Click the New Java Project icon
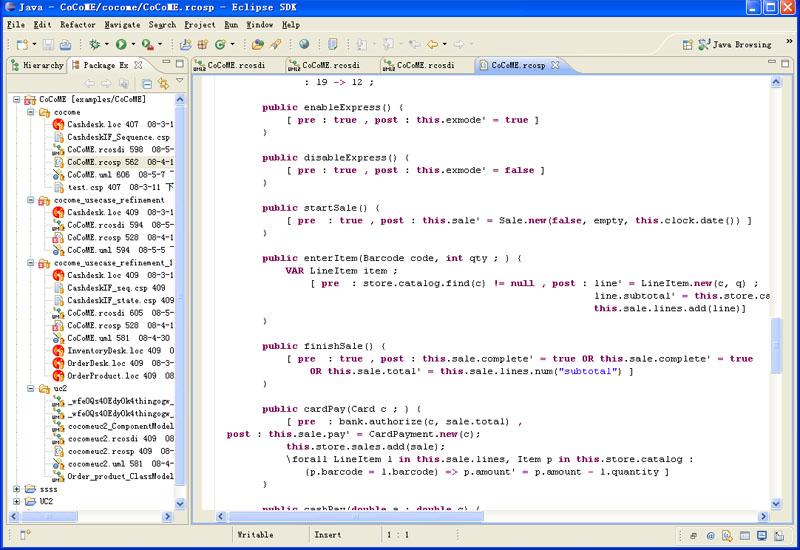Image resolution: width=800 pixels, height=550 pixels. point(185,45)
